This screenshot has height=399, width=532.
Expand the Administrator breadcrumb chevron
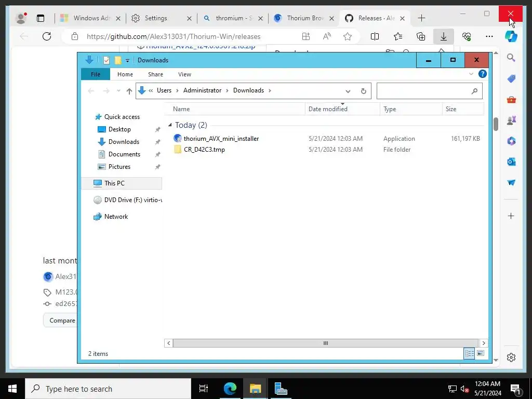pyautogui.click(x=228, y=90)
